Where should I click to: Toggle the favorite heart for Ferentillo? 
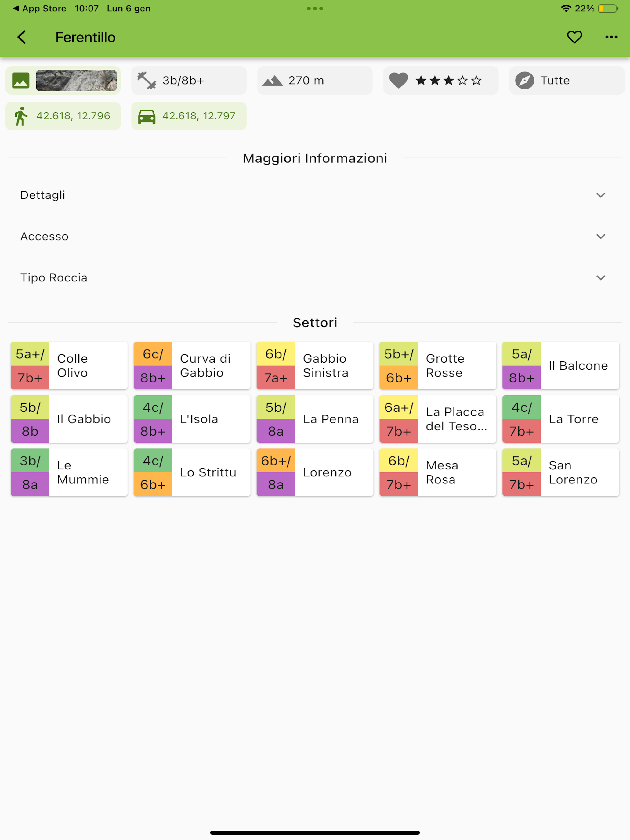coord(574,37)
